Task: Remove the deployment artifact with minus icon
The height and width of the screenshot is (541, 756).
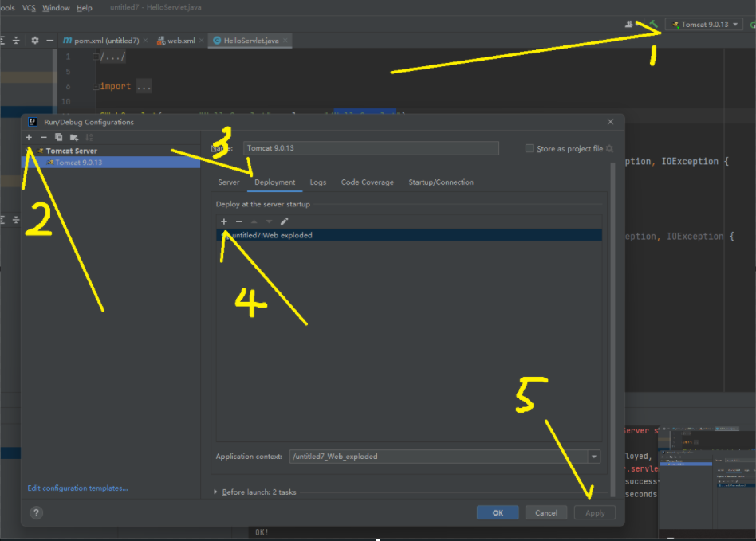Action: coord(238,221)
